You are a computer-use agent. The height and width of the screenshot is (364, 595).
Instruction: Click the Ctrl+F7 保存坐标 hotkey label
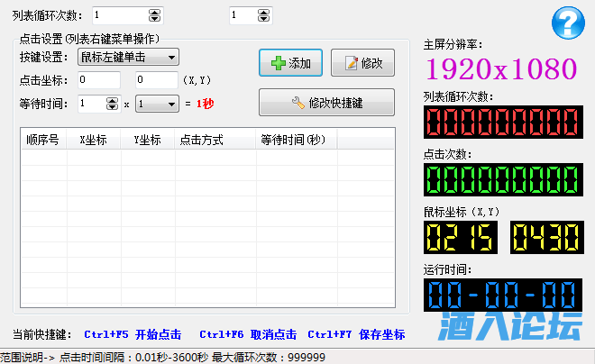356,334
